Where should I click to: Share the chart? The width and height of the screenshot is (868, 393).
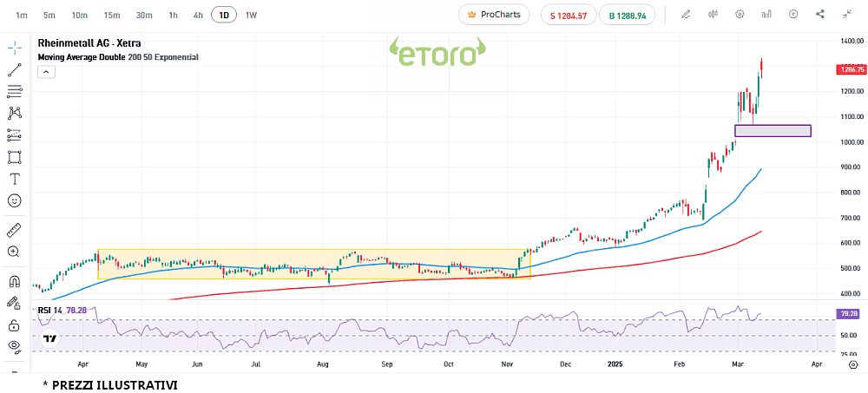(820, 15)
